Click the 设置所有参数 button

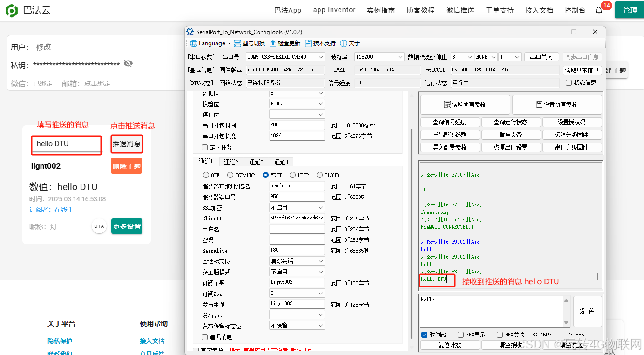[557, 104]
